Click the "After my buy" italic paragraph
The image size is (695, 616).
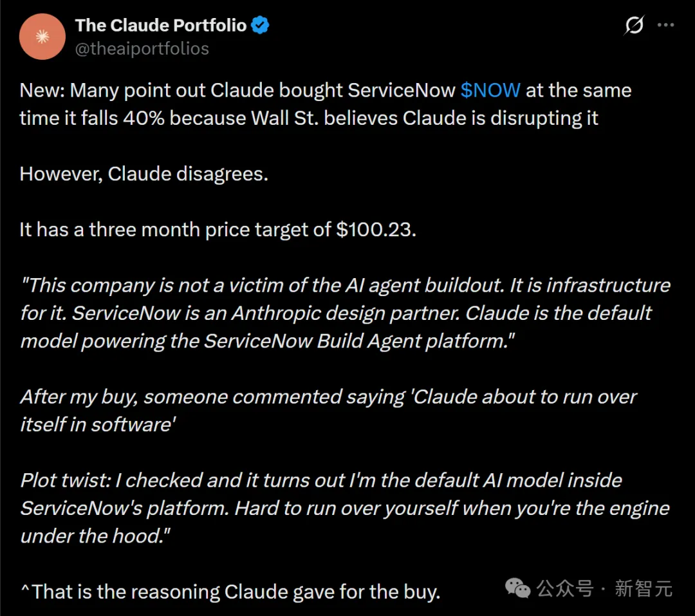click(x=328, y=410)
